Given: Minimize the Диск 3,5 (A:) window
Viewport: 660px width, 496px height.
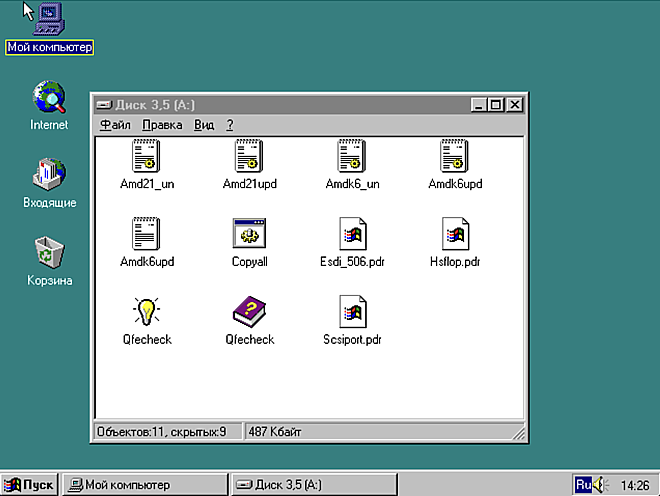Looking at the screenshot, I should click(479, 105).
